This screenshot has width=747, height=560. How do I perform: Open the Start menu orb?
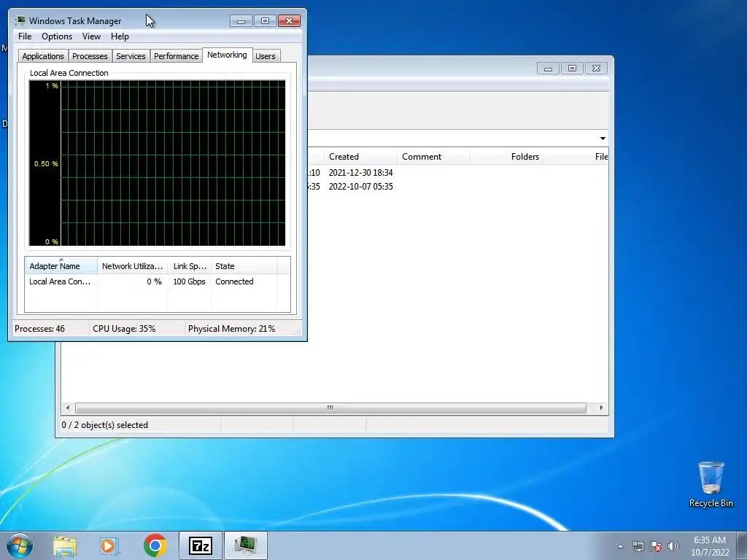pyautogui.click(x=20, y=545)
